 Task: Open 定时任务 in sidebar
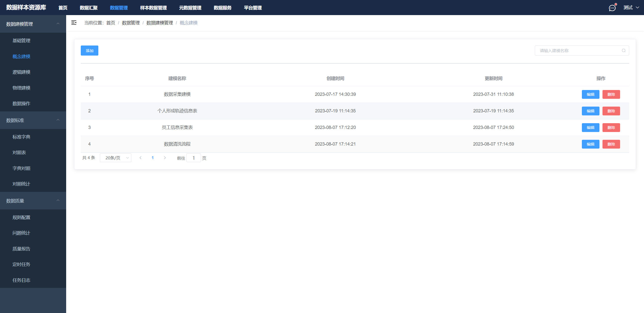tap(33, 264)
